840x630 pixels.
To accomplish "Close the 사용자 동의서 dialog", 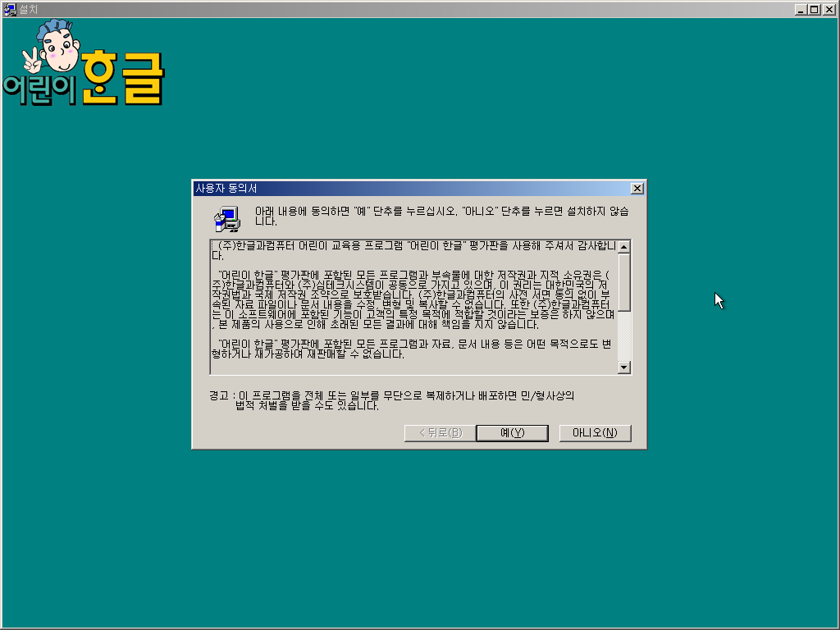I will (x=637, y=189).
